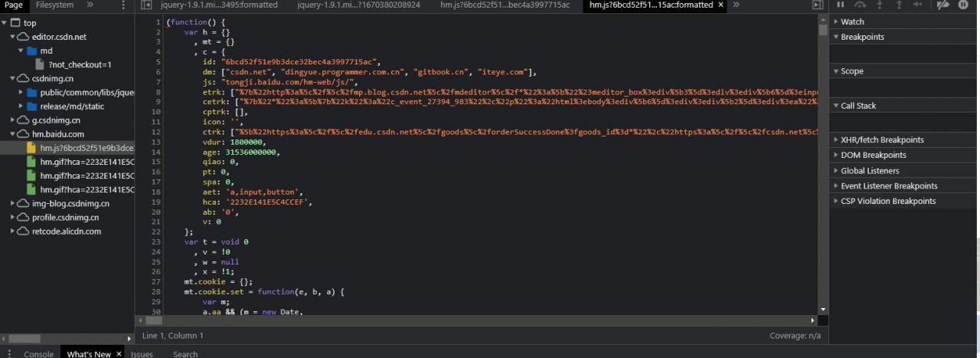Screen dimensions: 980x358
Task: Close the hm.js formatted file tab
Action: point(721,5)
